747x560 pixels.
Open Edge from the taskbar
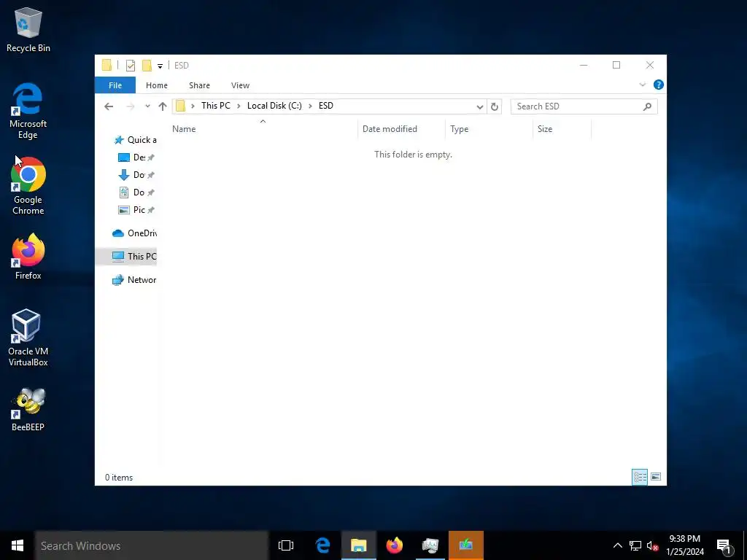(322, 545)
